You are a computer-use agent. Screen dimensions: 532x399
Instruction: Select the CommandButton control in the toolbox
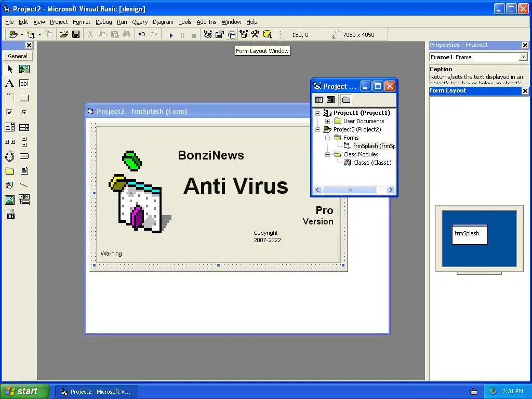tap(24, 98)
